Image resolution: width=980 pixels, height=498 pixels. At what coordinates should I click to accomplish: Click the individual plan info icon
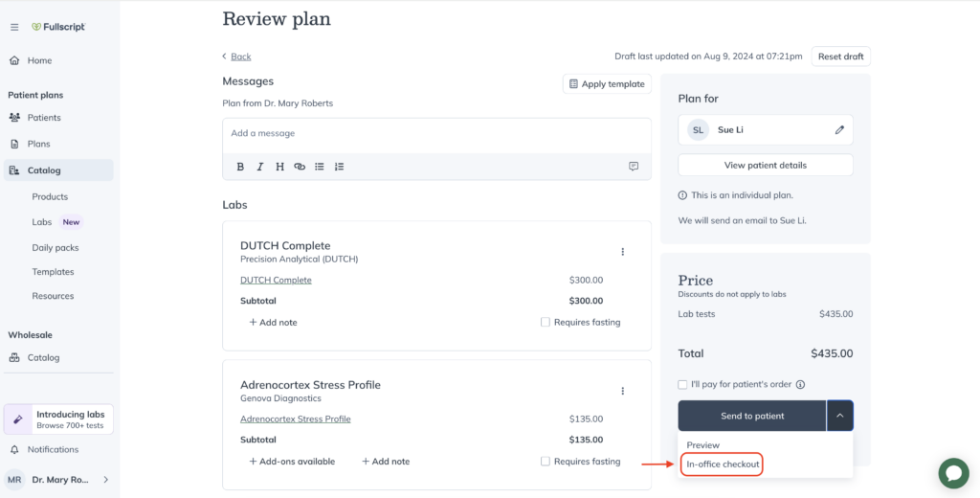point(682,195)
